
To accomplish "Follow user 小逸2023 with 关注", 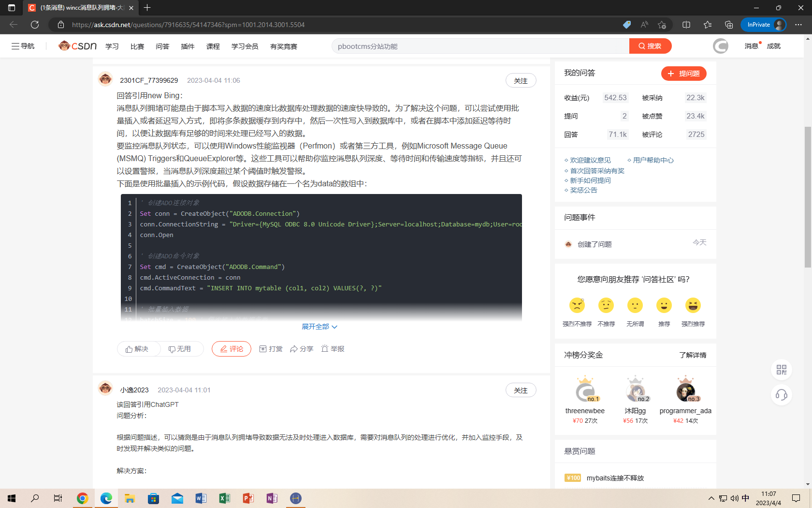I will coord(521,390).
